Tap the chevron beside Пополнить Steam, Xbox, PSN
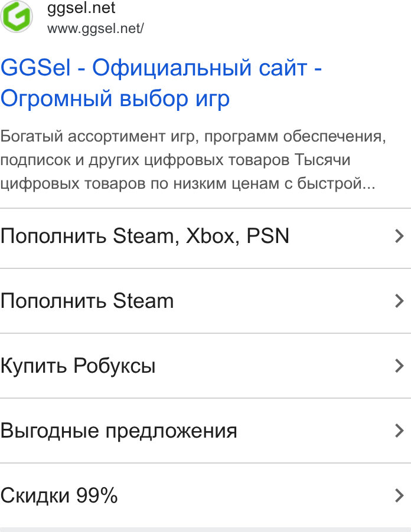 pyautogui.click(x=399, y=236)
